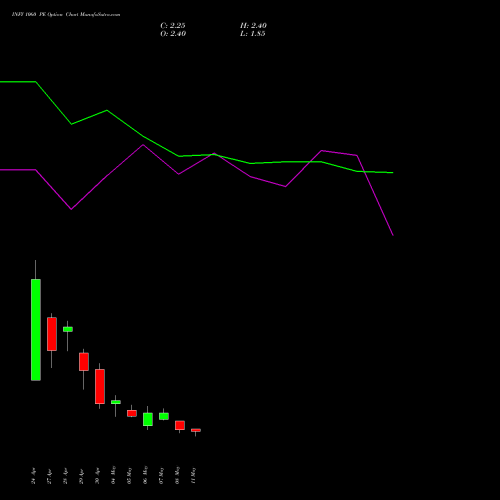Click the '27 Apr' date axis label
Image resolution: width=500 pixels, height=500 pixels.
(49, 476)
